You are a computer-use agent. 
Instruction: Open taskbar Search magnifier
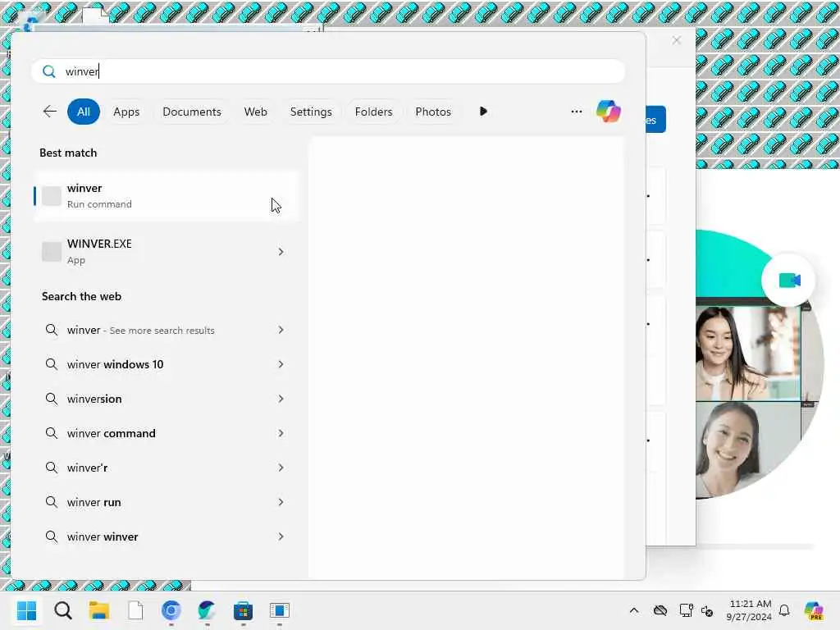click(x=62, y=610)
